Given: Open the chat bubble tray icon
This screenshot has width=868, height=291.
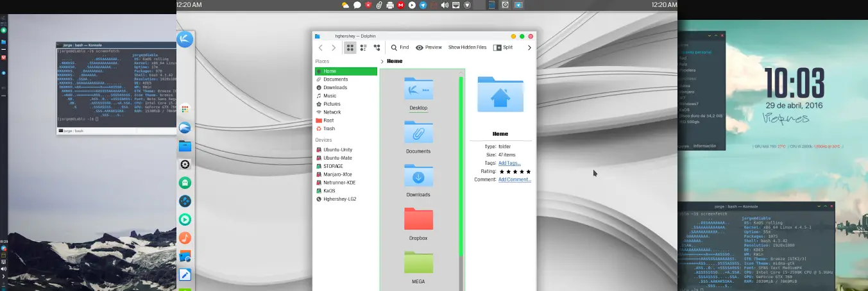Looking at the screenshot, I should tap(357, 4).
